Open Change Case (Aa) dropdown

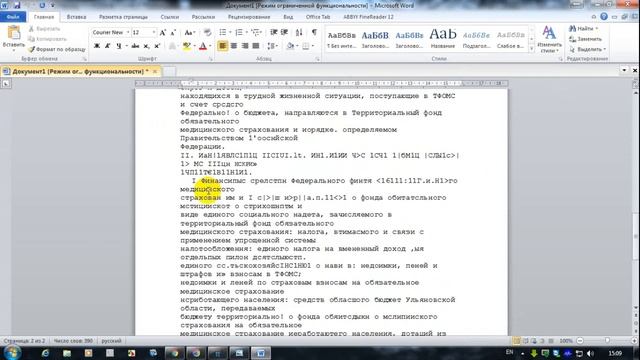[189, 33]
